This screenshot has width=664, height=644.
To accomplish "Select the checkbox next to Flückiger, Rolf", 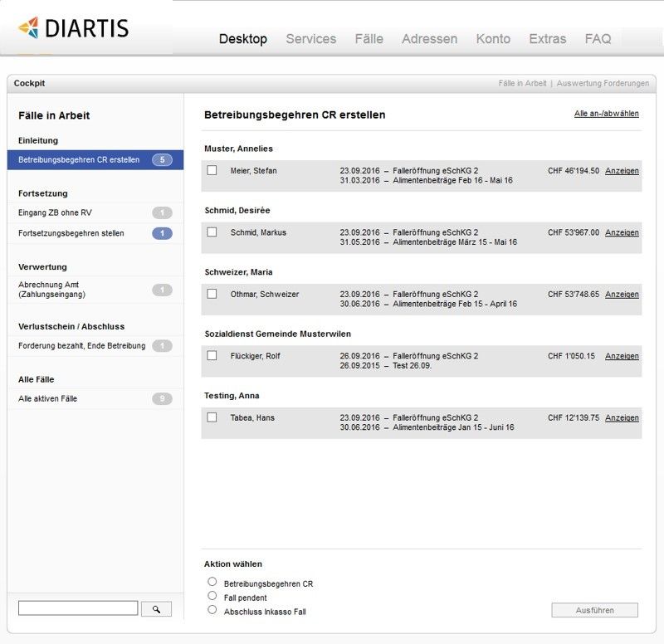I will pos(212,355).
